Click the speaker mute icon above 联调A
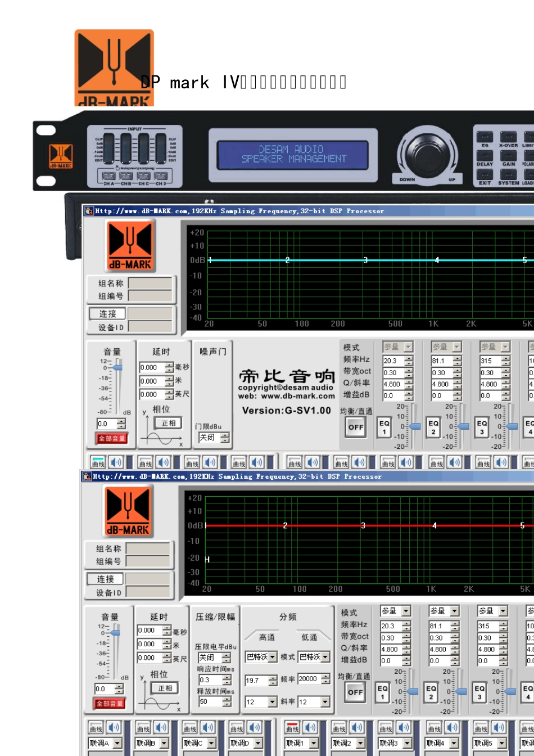This screenshot has height=756, width=534. pos(114,727)
